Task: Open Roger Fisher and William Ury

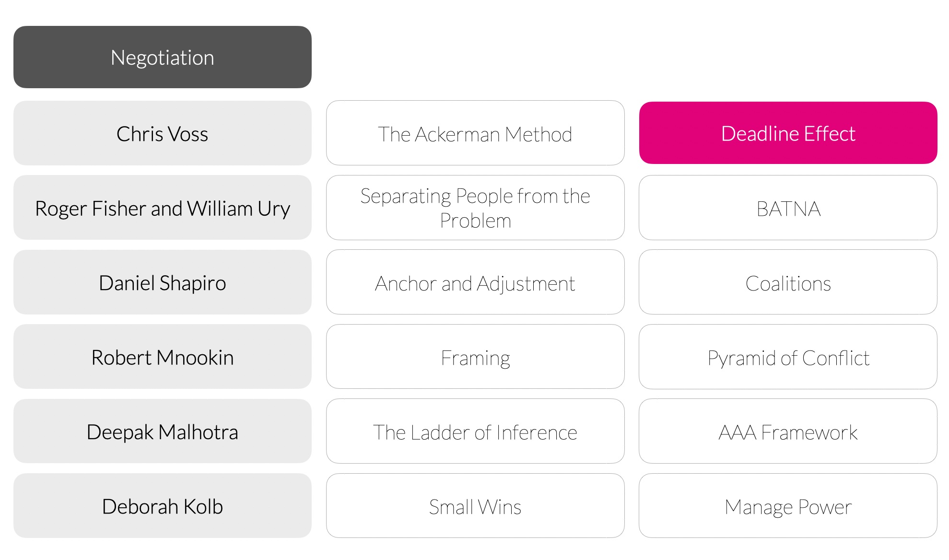Action: pyautogui.click(x=162, y=208)
